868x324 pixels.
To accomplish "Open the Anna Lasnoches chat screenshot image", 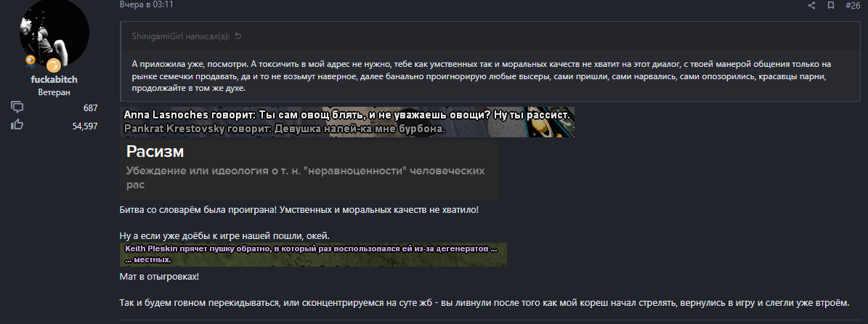I will [347, 122].
